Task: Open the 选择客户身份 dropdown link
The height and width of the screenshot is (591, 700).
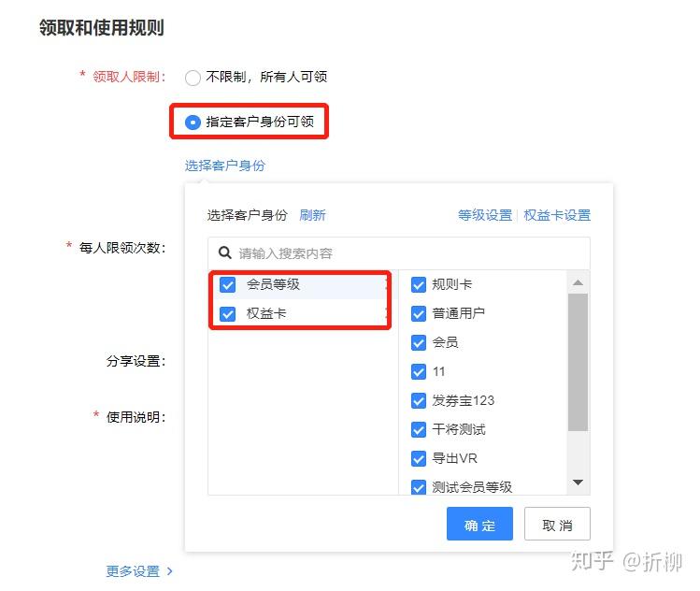Action: (x=225, y=166)
